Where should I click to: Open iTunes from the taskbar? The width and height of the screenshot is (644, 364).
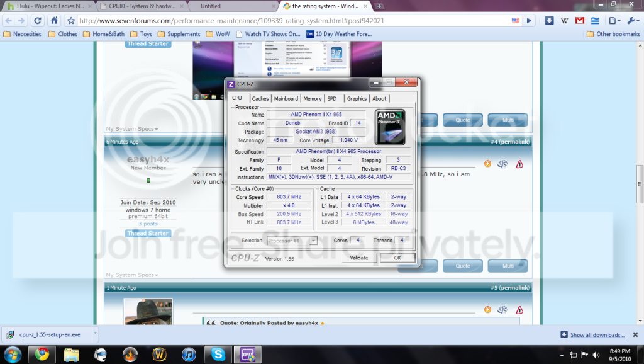click(x=189, y=355)
